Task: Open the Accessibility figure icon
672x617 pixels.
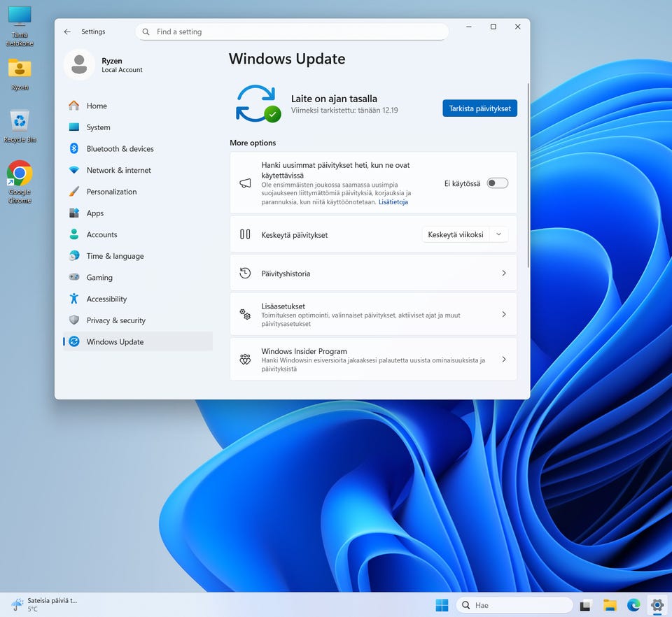Action: pyautogui.click(x=74, y=299)
